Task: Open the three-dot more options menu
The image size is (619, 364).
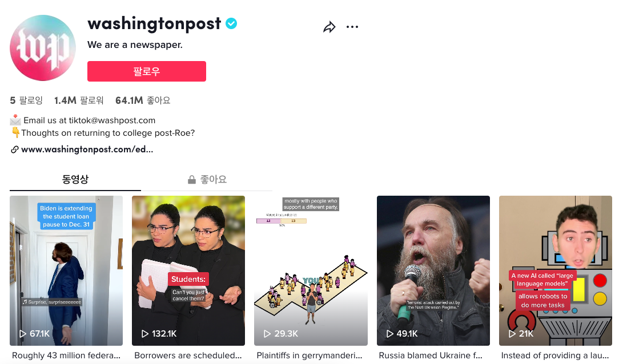Action: click(x=352, y=27)
